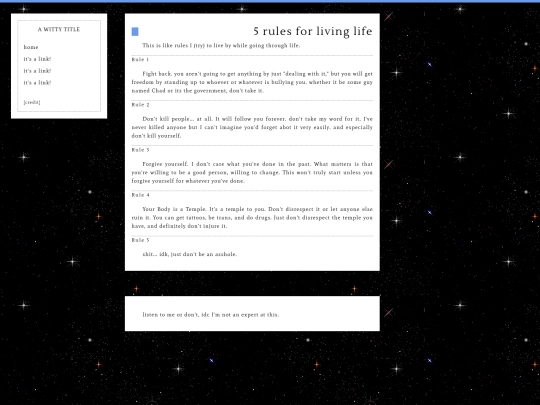Select the "Rule 2" subheading
This screenshot has width=540, height=405.
coord(141,105)
